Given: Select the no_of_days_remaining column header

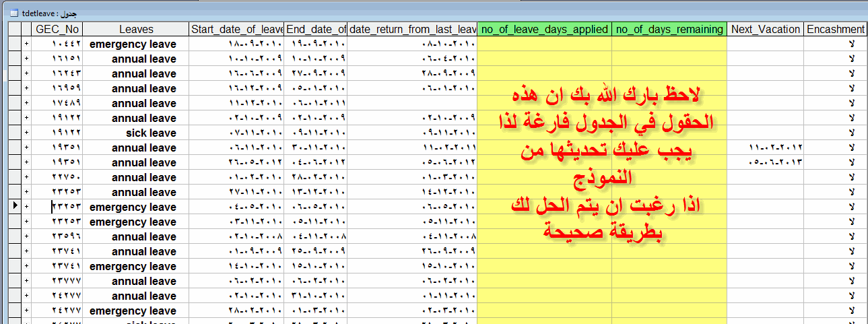Looking at the screenshot, I should [x=669, y=29].
